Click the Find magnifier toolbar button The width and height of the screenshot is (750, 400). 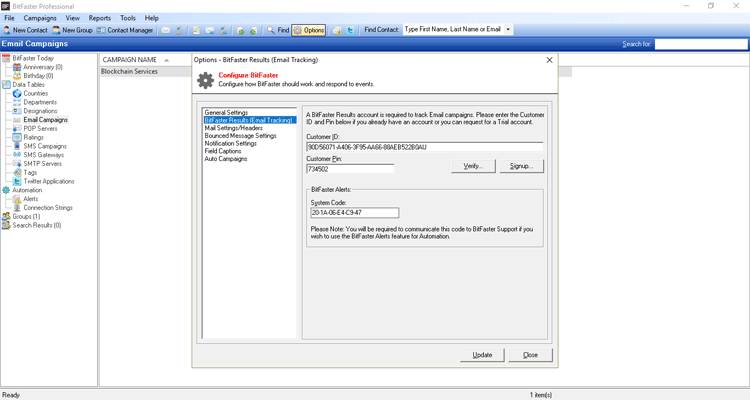point(278,30)
